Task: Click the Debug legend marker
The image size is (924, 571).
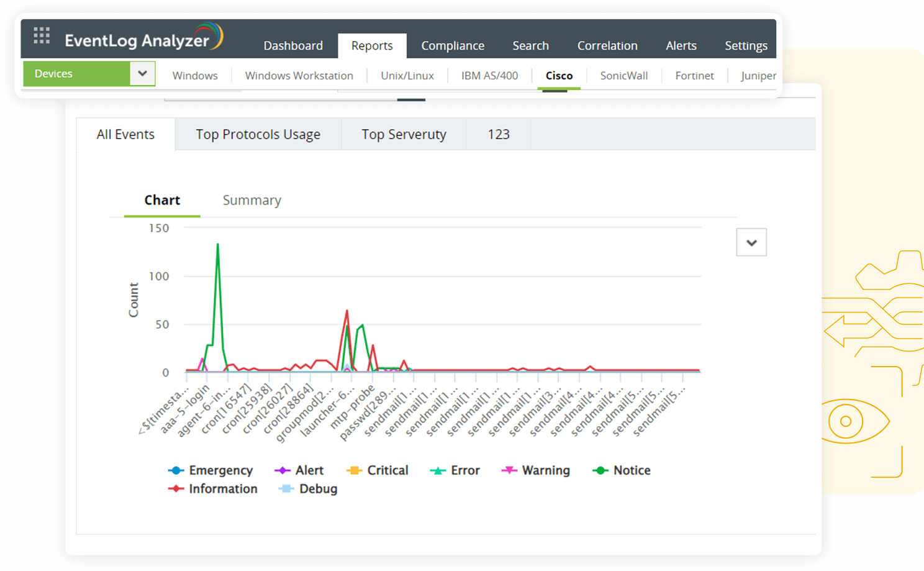Action: (286, 489)
